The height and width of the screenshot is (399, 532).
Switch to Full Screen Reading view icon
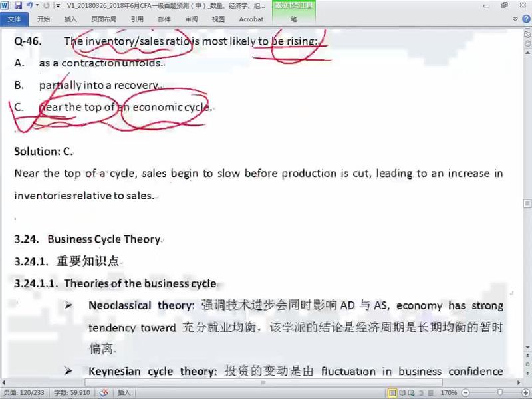(x=402, y=393)
